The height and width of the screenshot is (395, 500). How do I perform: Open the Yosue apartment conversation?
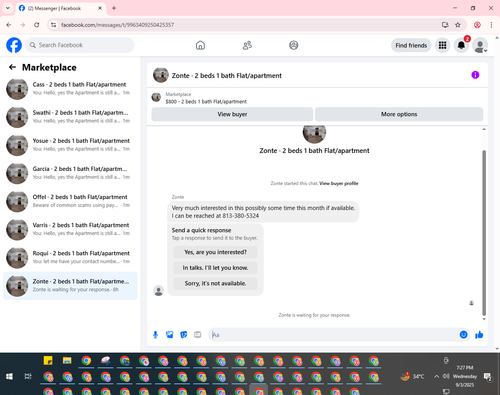click(x=70, y=145)
